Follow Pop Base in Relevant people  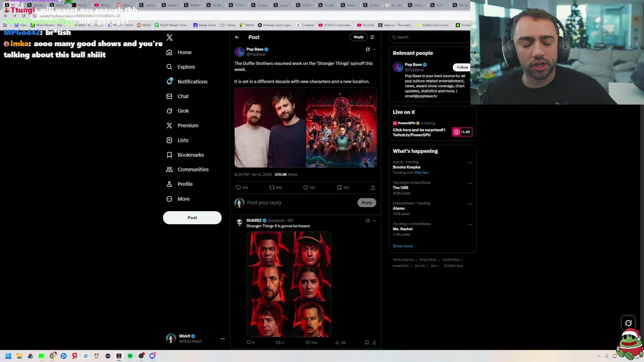click(x=462, y=67)
